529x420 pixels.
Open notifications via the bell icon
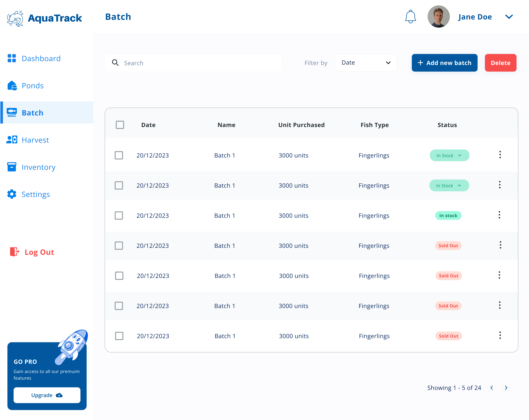click(x=411, y=16)
